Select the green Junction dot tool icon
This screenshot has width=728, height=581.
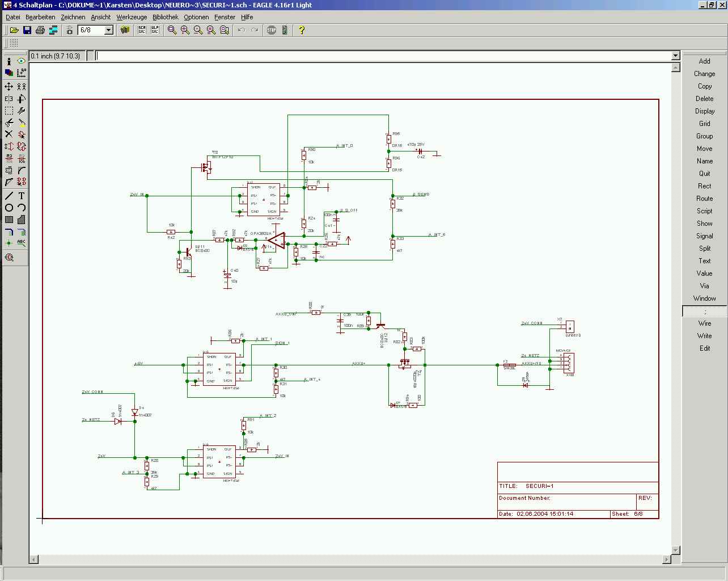tap(9, 243)
